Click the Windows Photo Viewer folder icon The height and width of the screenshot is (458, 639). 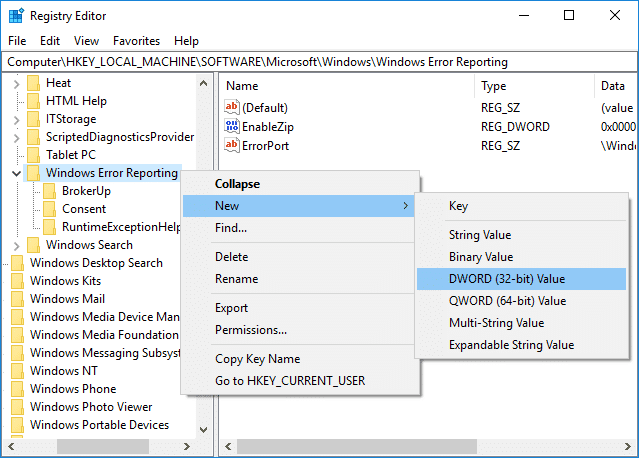coord(18,407)
